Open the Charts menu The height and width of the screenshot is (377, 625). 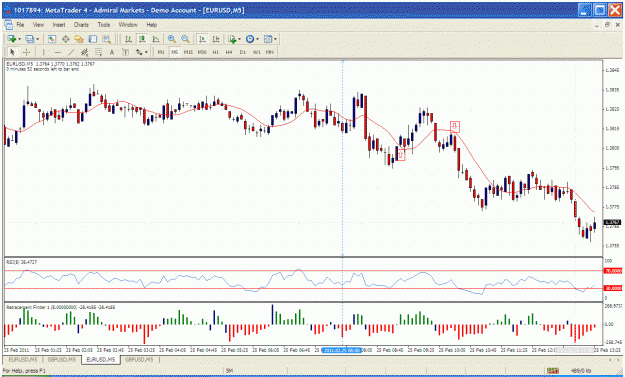81,25
